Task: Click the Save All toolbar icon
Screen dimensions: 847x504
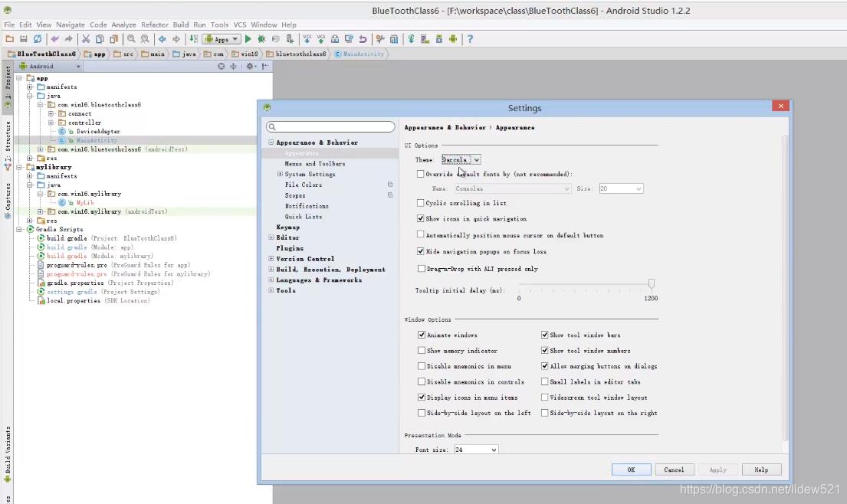Action: (x=24, y=39)
